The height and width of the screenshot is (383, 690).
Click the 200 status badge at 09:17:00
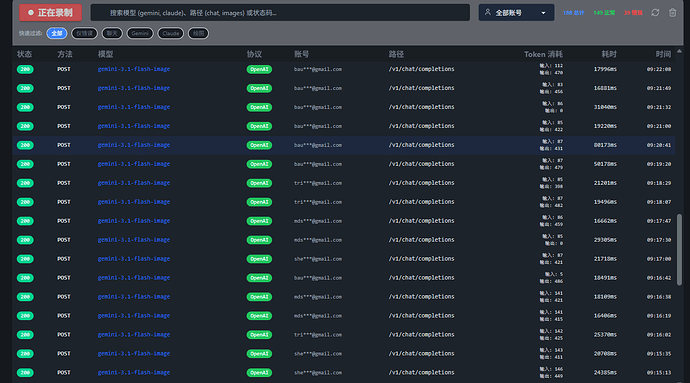(x=25, y=259)
